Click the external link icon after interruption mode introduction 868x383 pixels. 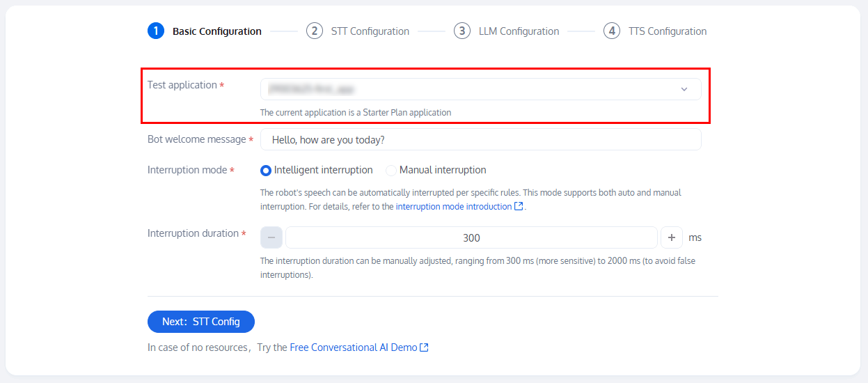(x=519, y=207)
